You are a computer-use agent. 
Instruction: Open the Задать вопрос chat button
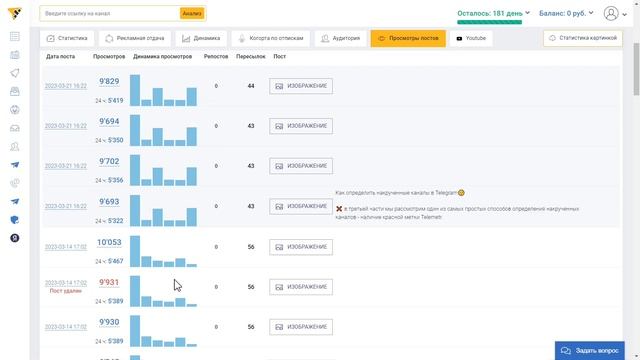(x=589, y=351)
